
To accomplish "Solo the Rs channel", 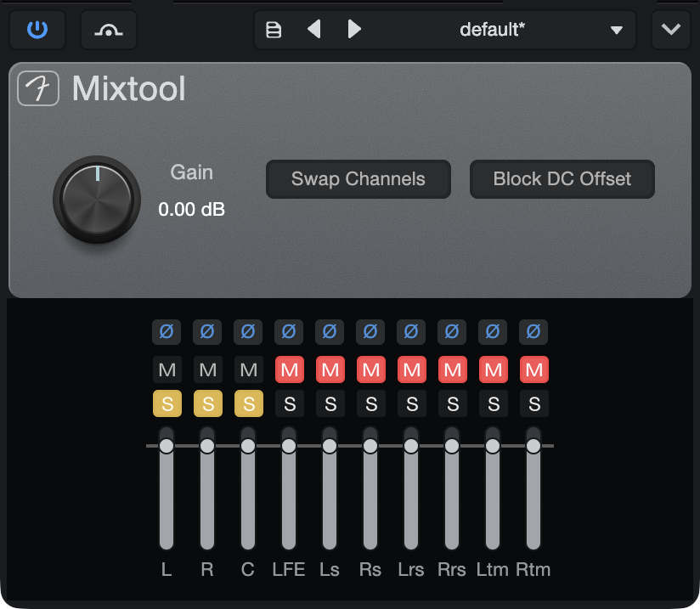I will [371, 403].
